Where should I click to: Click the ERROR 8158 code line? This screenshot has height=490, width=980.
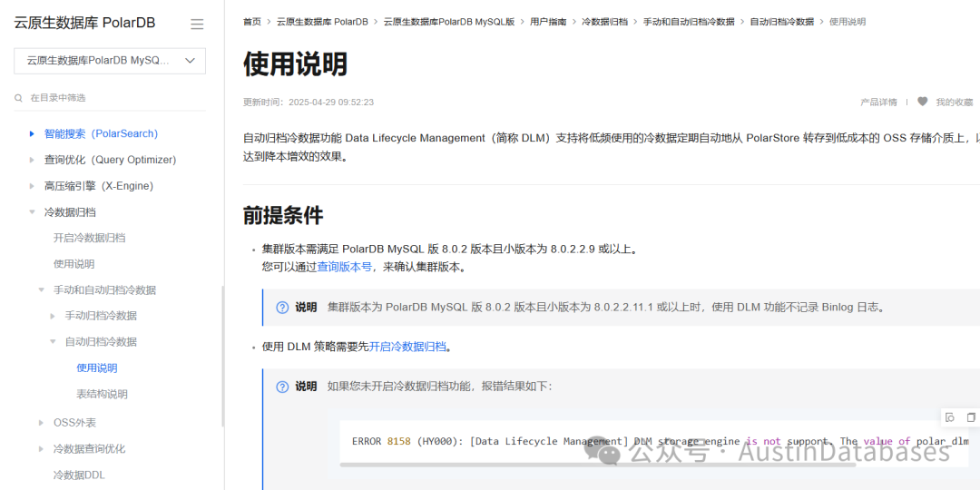(x=660, y=441)
